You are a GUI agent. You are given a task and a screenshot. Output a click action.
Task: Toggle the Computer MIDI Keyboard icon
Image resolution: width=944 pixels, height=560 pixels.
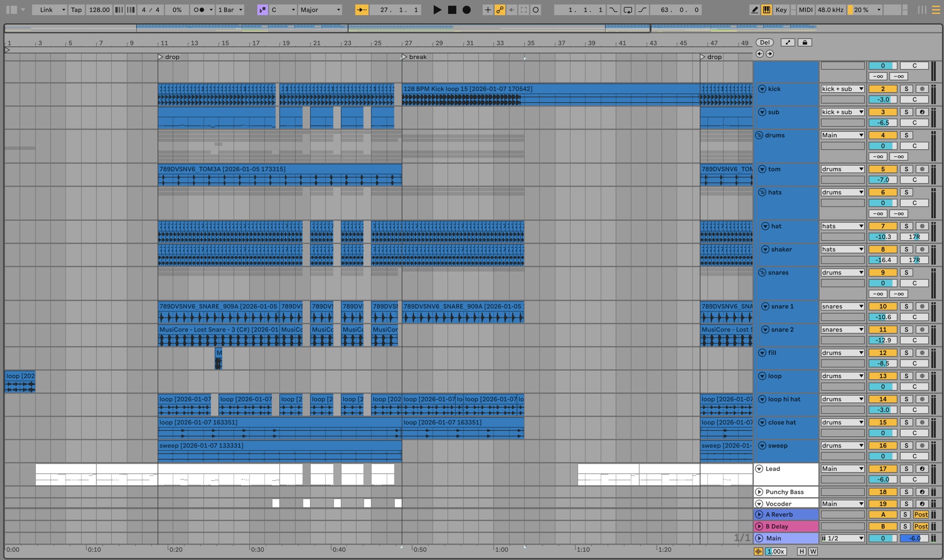(x=767, y=10)
